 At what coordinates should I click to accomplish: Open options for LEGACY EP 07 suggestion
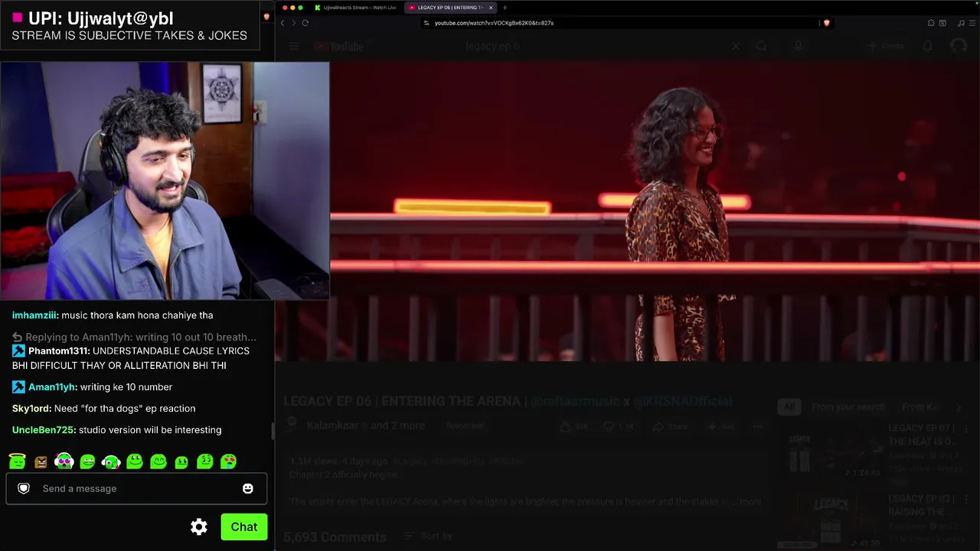pos(966,429)
